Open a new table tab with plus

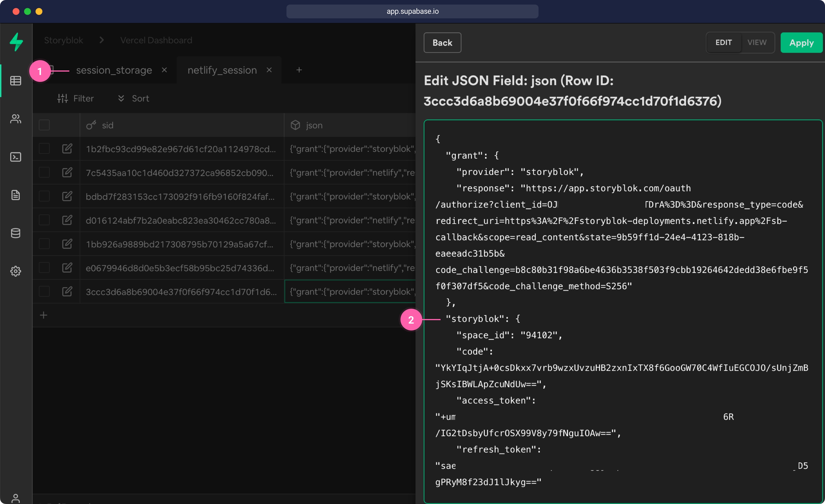coord(299,70)
